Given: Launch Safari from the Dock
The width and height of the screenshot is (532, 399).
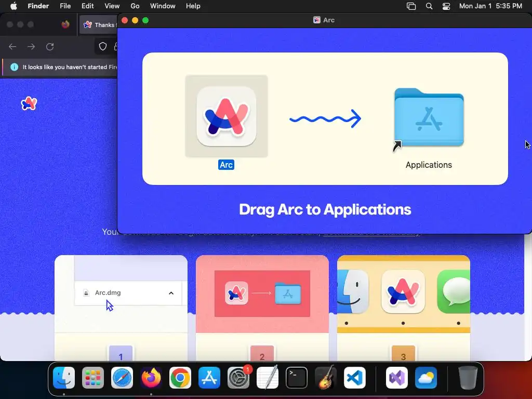Looking at the screenshot, I should (x=122, y=378).
